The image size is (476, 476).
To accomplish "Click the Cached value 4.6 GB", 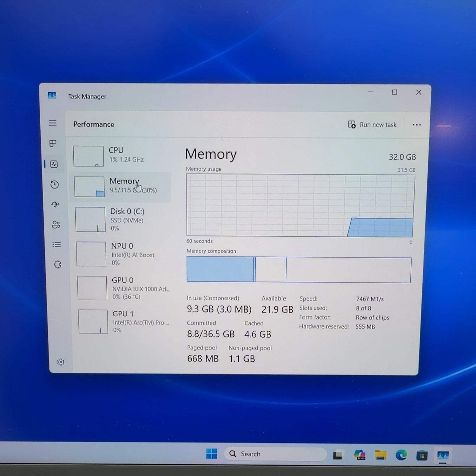I will (x=258, y=334).
